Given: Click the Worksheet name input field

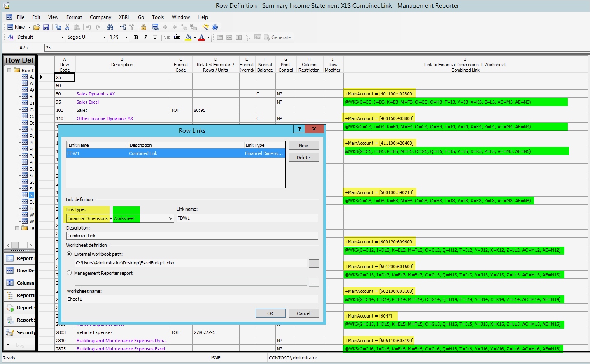Looking at the screenshot, I should [192, 299].
